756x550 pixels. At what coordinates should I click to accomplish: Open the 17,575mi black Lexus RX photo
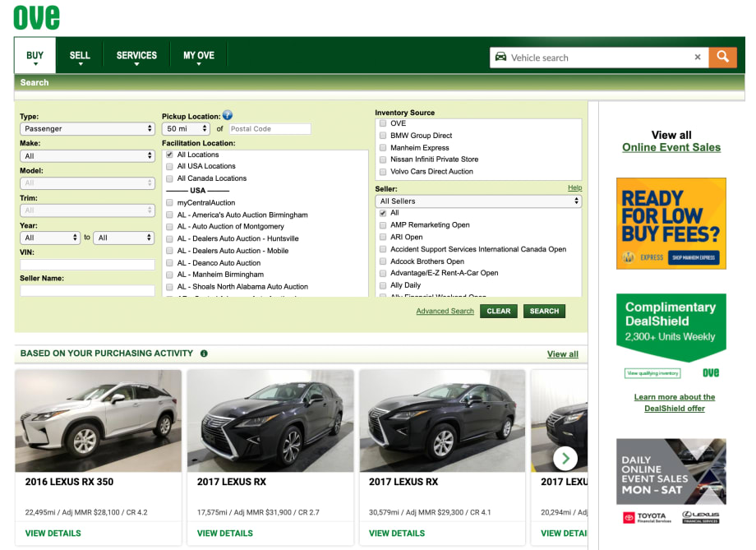point(270,421)
